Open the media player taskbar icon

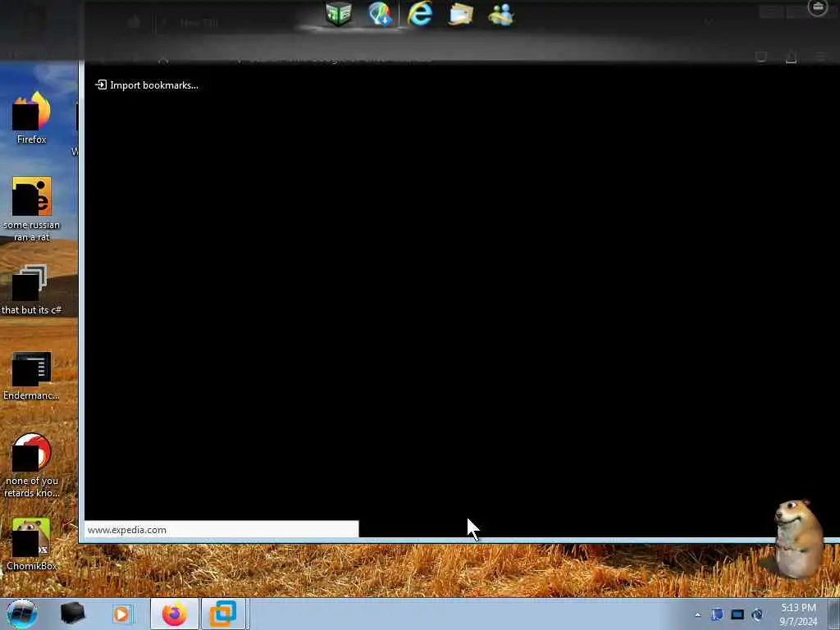click(121, 614)
